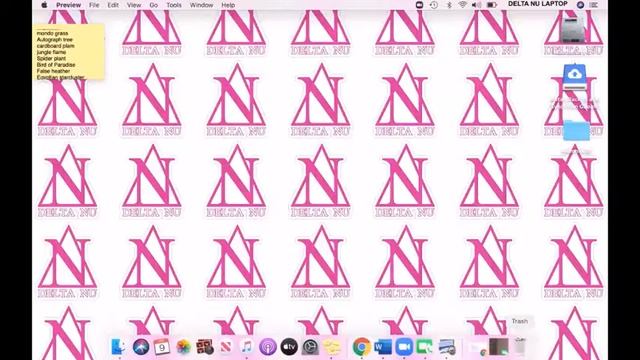Click 'False heather' in sticky note
Image resolution: width=640 pixels, height=360 pixels.
(53, 71)
